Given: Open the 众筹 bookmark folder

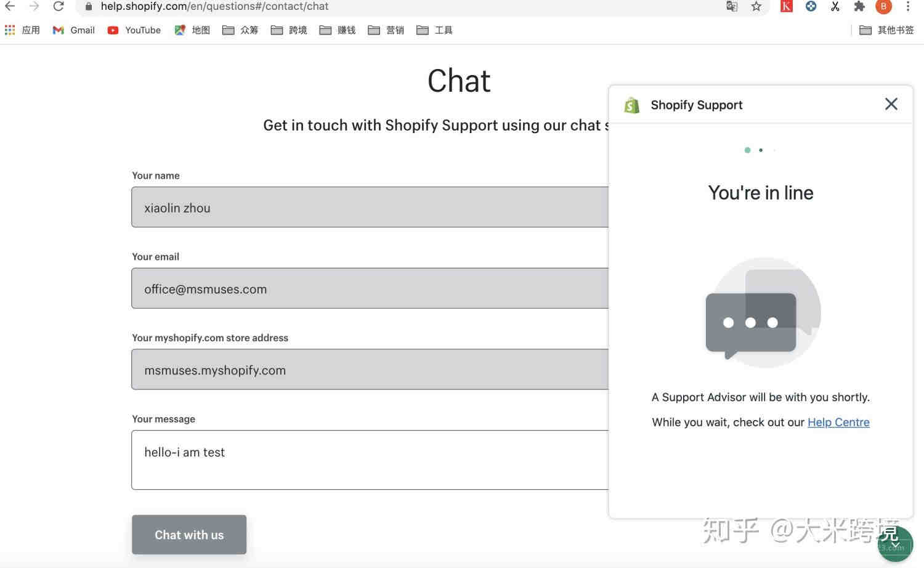Looking at the screenshot, I should 240,30.
